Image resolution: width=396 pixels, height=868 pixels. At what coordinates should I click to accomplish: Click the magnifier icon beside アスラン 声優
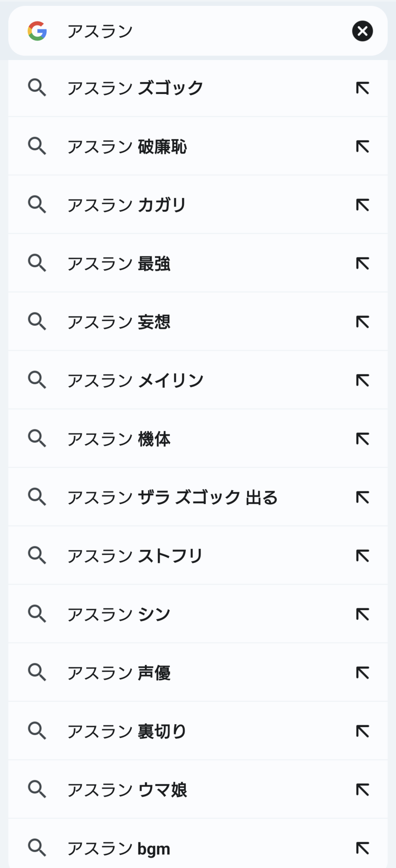(37, 673)
